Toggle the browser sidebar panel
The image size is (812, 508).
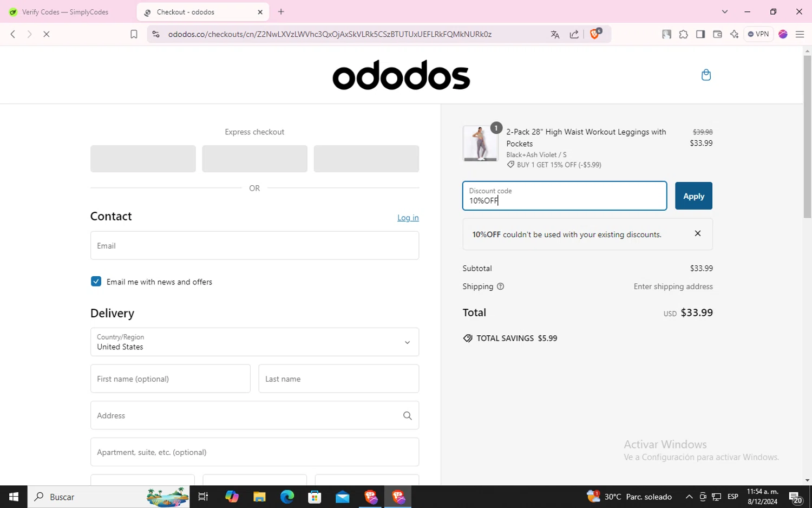click(700, 34)
